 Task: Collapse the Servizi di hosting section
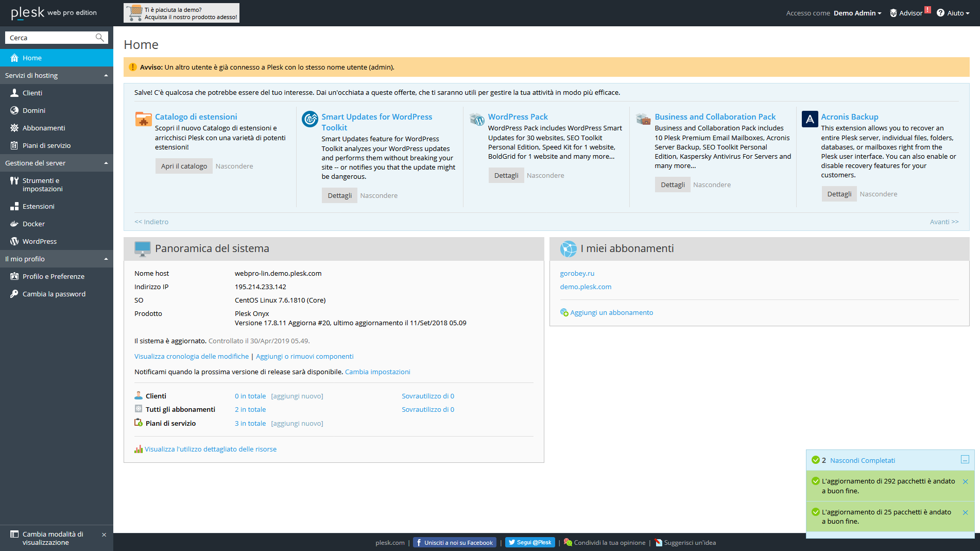pos(106,75)
